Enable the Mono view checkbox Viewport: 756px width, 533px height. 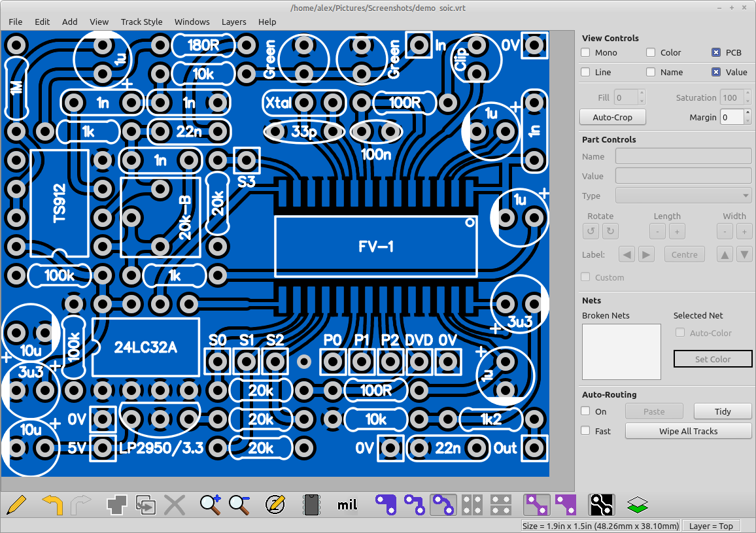[x=586, y=52]
